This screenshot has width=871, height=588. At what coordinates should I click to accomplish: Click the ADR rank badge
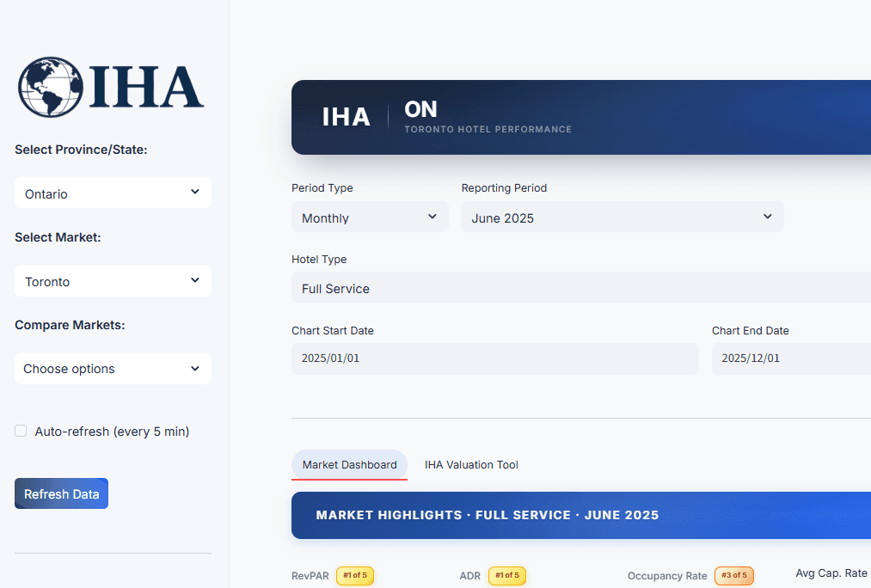pos(506,575)
